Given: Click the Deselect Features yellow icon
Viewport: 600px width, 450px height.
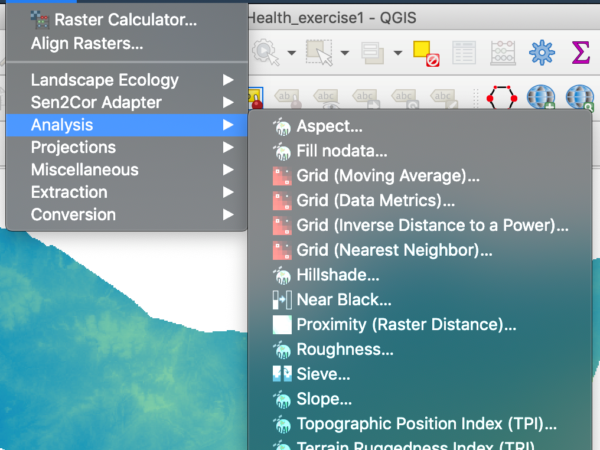Looking at the screenshot, I should coord(426,53).
